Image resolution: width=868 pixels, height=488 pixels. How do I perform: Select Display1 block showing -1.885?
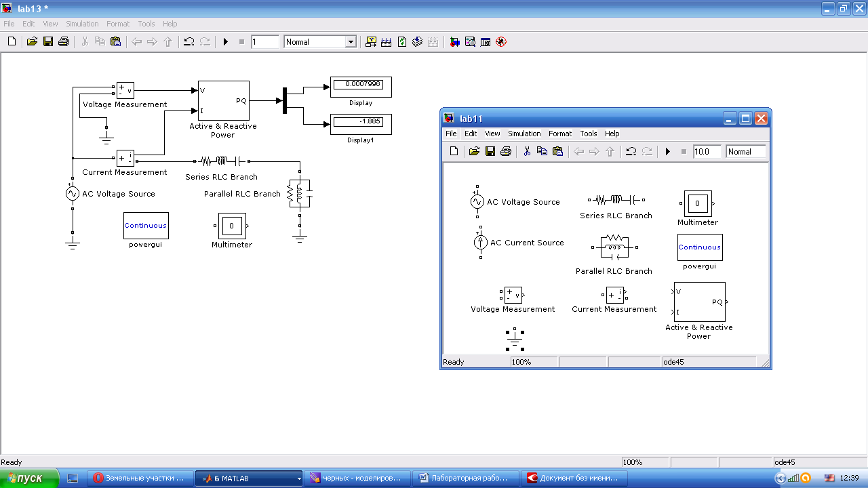click(361, 124)
